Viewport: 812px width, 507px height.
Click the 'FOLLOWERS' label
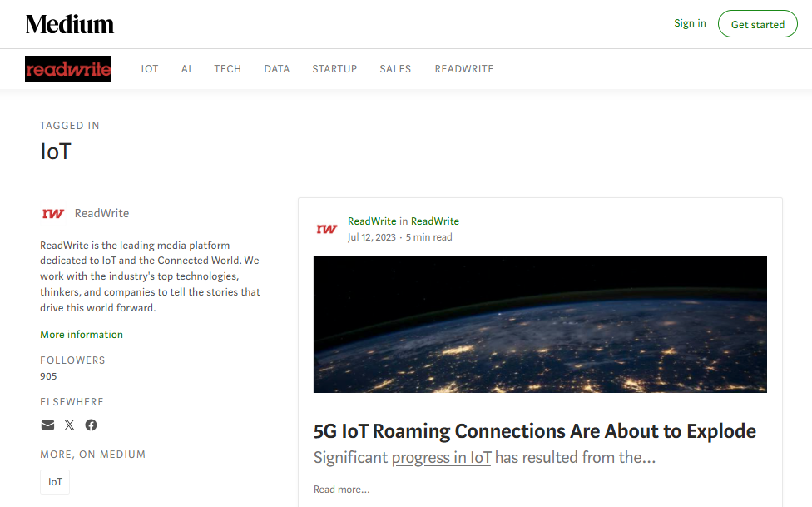point(72,360)
